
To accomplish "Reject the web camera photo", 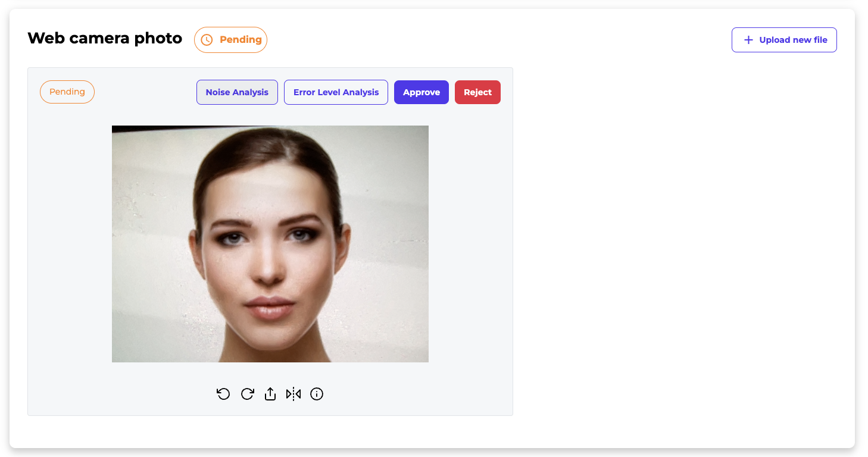I will 477,92.
